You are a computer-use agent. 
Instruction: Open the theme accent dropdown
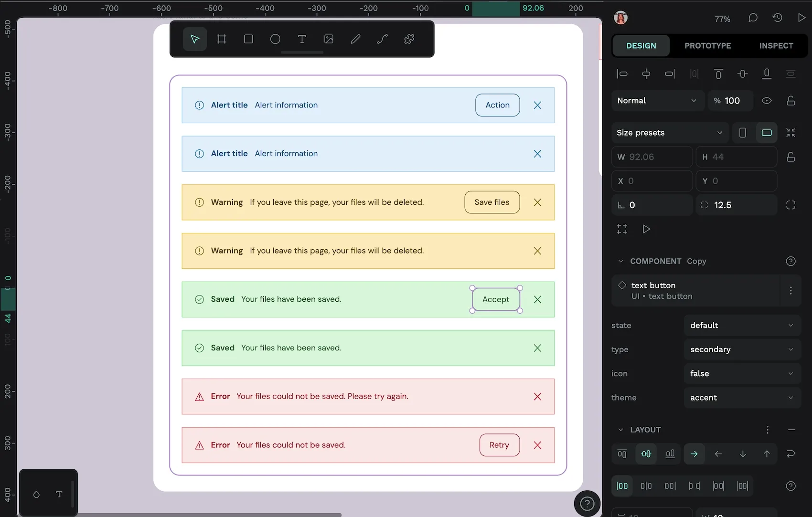[742, 398]
